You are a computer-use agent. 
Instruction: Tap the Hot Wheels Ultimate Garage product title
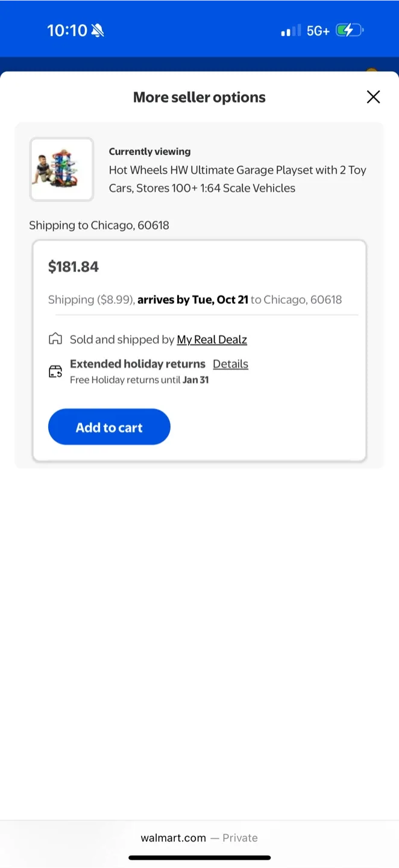(237, 179)
